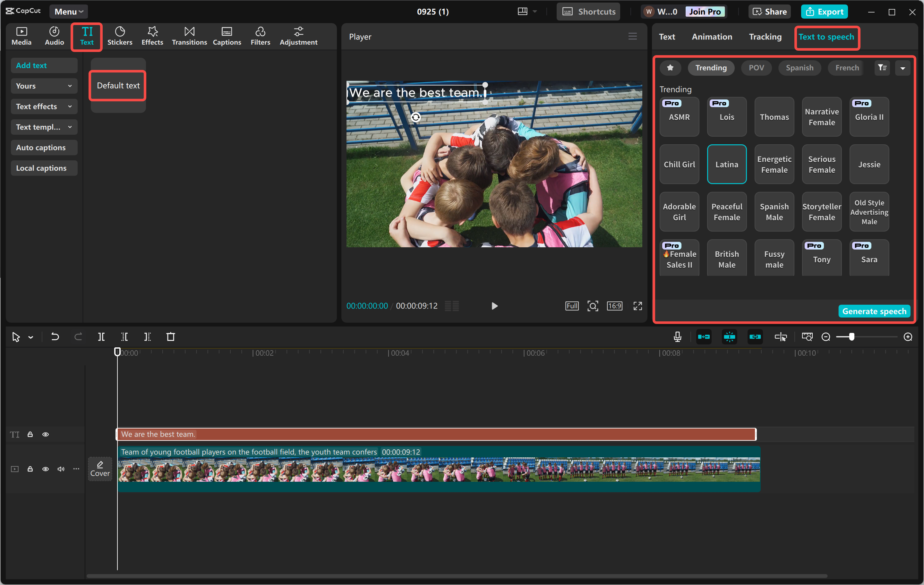Enter fullscreen player preview
Image resolution: width=924 pixels, height=585 pixels.
click(x=637, y=306)
